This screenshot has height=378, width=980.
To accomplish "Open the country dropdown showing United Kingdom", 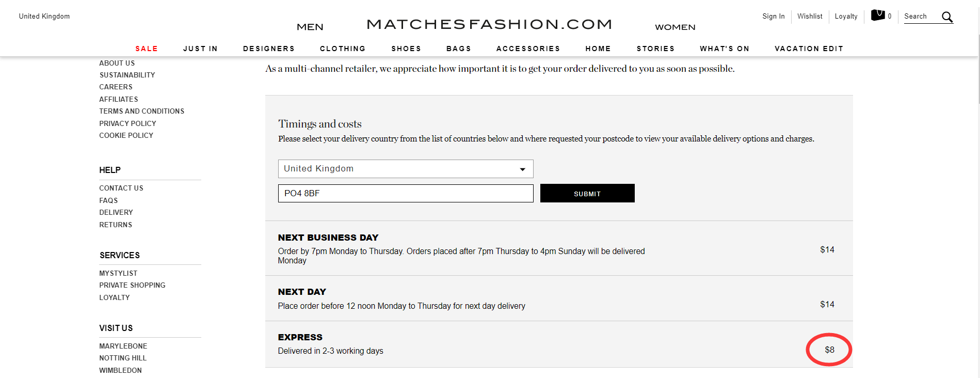I will pyautogui.click(x=406, y=169).
